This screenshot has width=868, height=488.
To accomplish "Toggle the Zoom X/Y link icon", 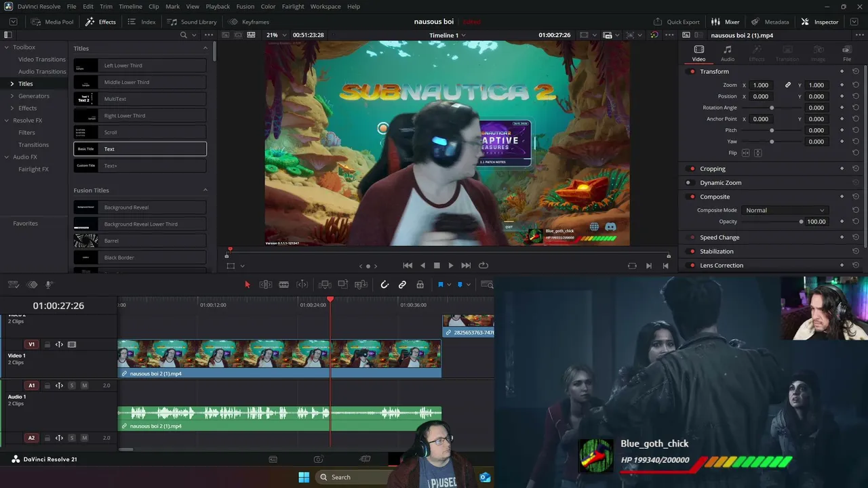I will [788, 85].
